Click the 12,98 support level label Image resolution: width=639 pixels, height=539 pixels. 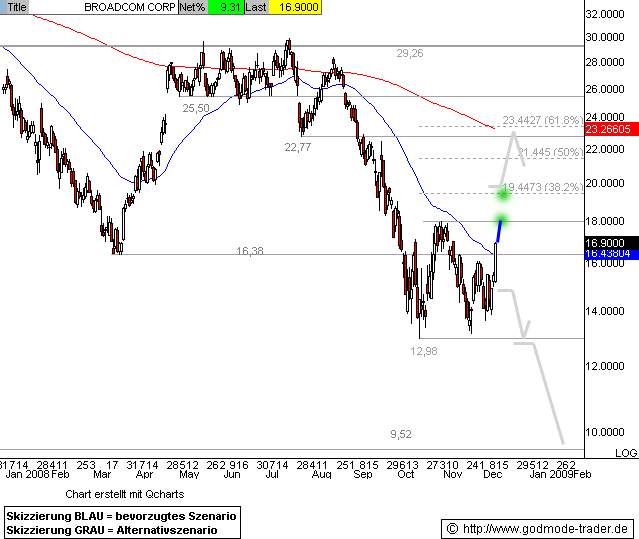[424, 351]
